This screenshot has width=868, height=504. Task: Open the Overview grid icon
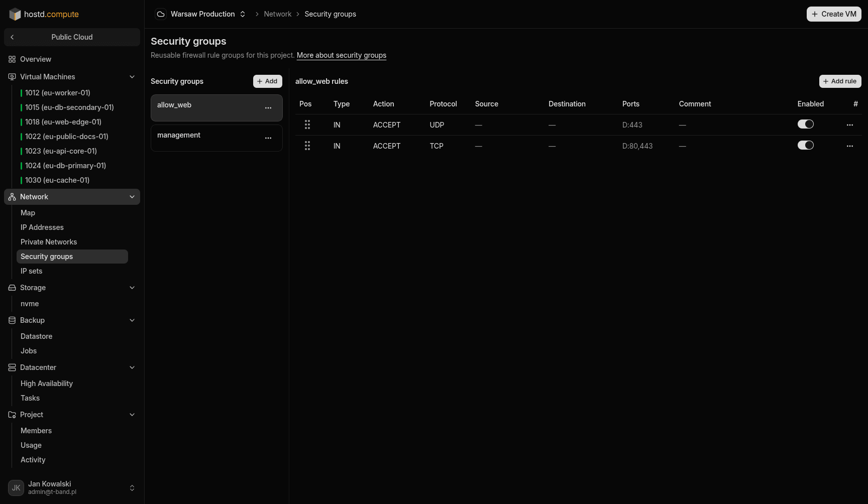pos(12,59)
